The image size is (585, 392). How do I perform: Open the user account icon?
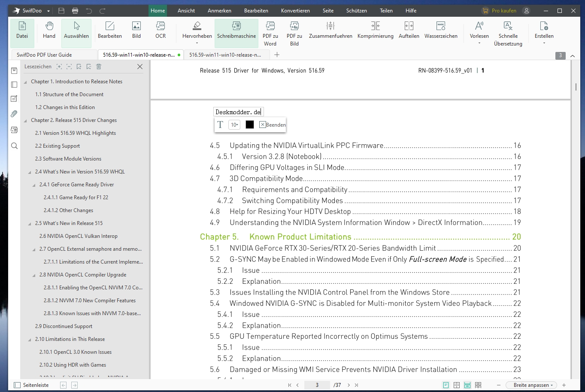tap(527, 11)
